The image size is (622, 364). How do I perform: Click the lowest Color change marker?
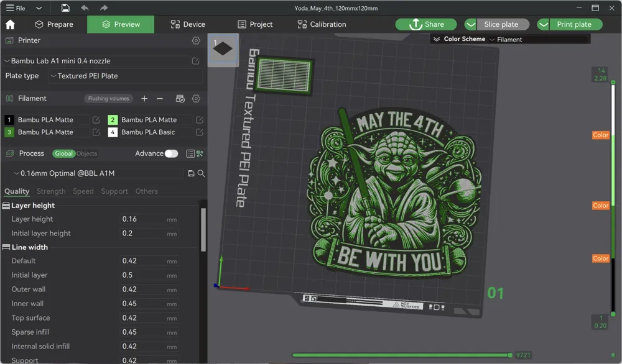[x=601, y=258]
